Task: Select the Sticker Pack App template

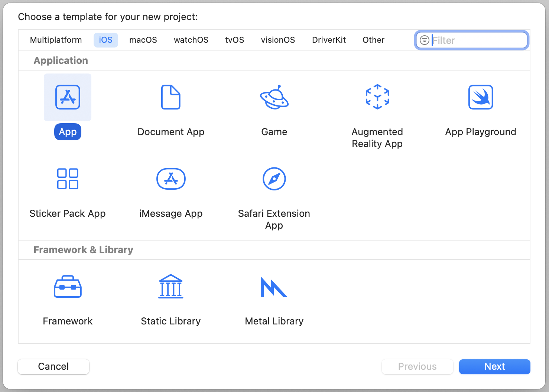Action: pos(68,179)
